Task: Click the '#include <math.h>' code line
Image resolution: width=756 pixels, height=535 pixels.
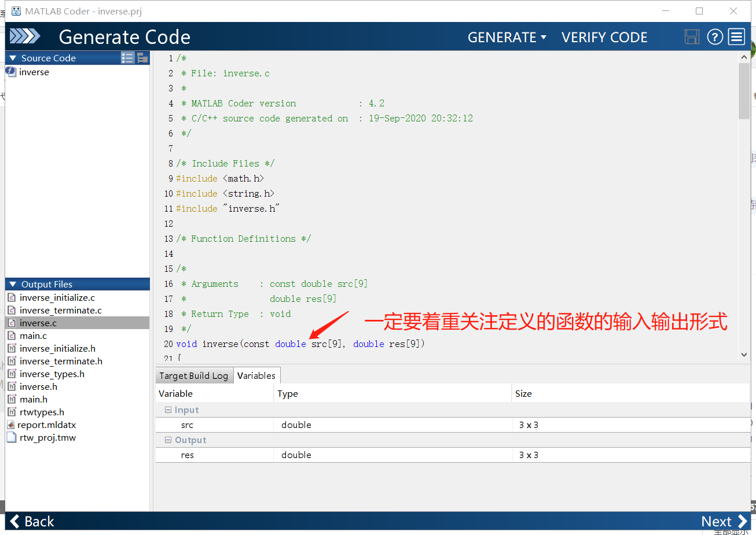Action: (220, 178)
